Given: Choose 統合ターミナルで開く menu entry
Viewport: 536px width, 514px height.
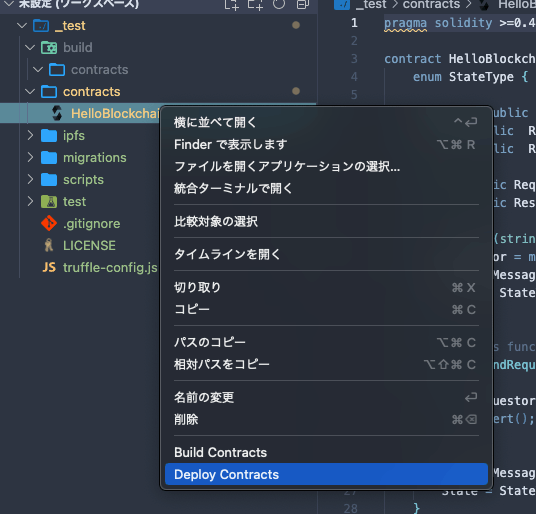Looking at the screenshot, I should click(326, 188).
